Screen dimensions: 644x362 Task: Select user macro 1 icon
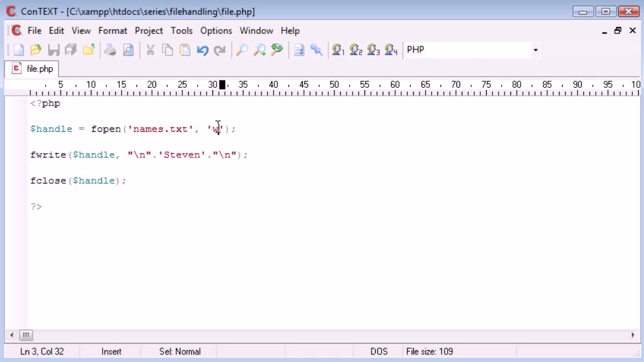338,50
